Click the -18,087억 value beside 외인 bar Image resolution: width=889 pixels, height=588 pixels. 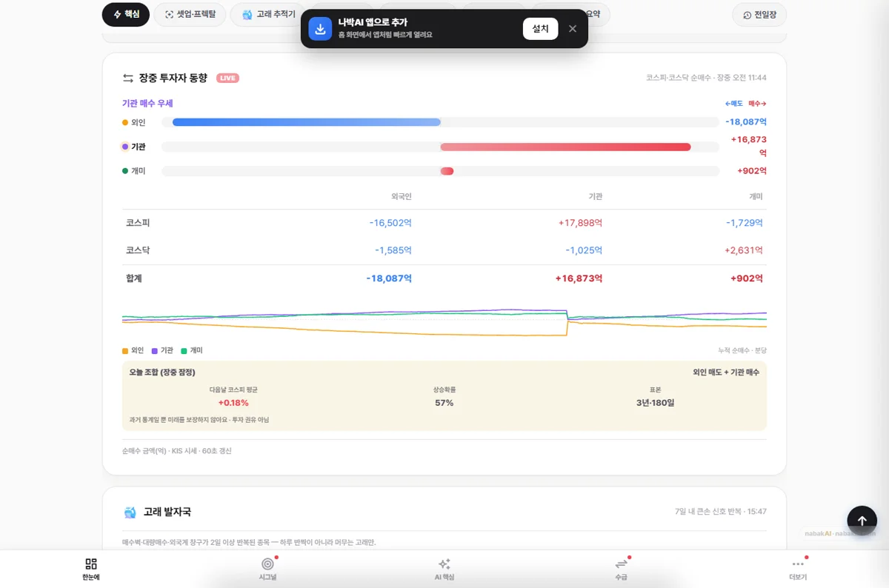click(746, 122)
